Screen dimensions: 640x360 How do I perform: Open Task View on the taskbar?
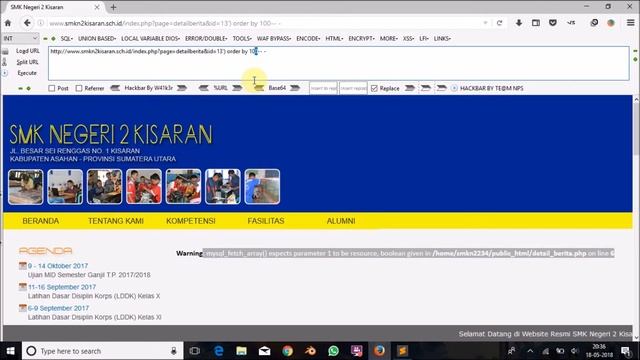[195, 351]
